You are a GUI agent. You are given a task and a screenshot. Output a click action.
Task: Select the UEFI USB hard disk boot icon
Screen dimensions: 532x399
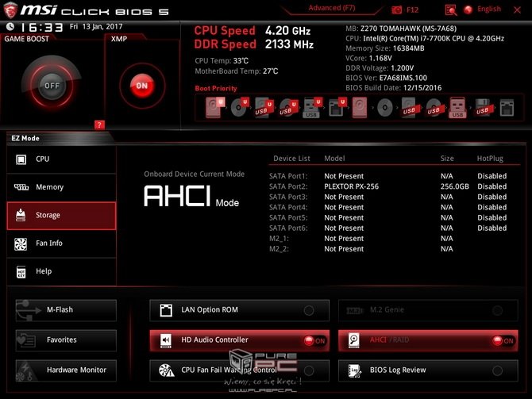[x=264, y=107]
